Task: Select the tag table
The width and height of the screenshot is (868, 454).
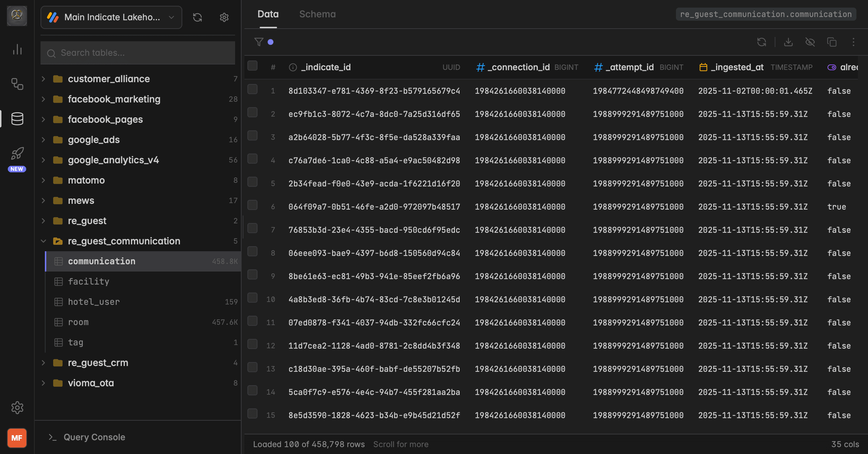Action: [x=143, y=342]
